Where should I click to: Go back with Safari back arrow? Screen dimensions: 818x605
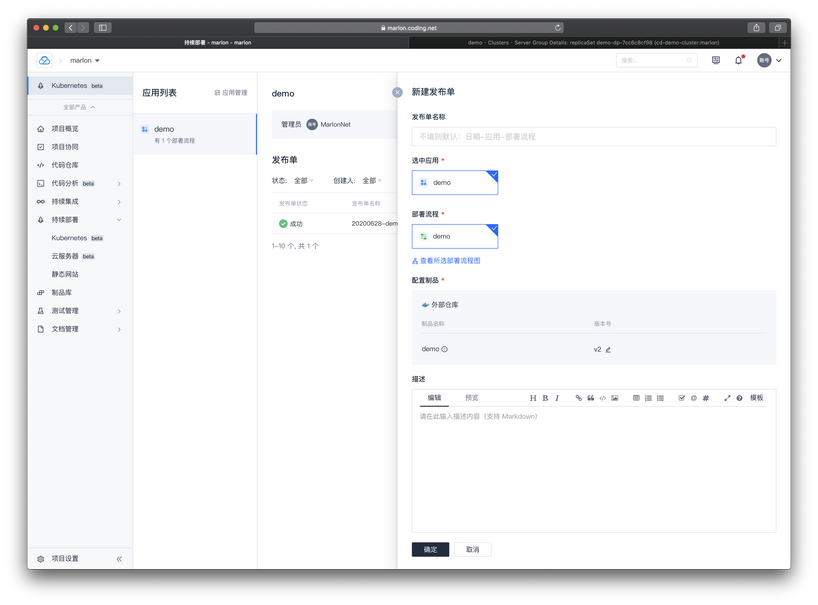71,28
